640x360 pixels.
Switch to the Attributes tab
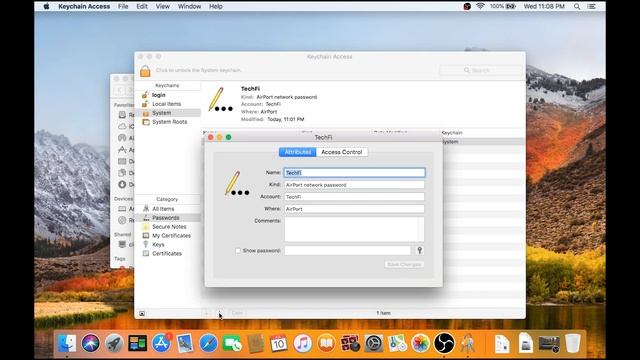298,152
